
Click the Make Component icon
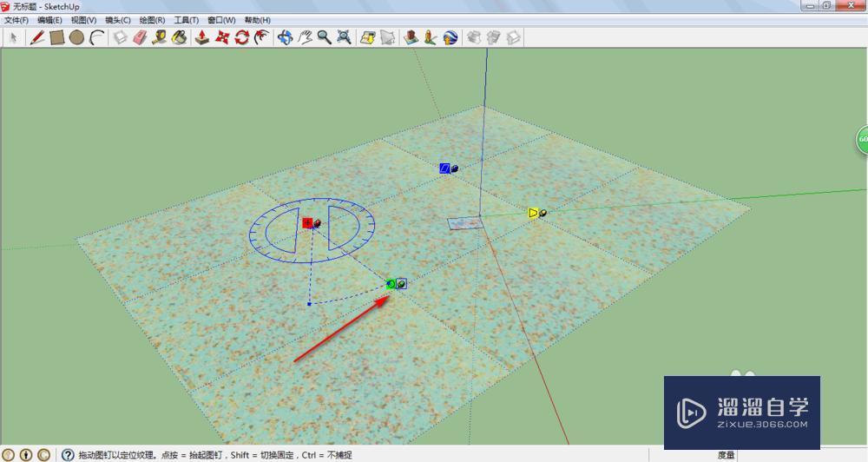pyautogui.click(x=120, y=37)
